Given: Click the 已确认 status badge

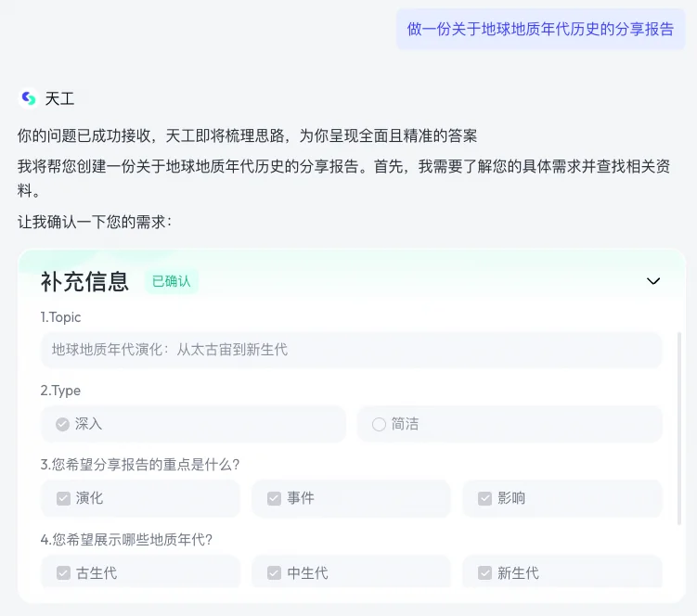Looking at the screenshot, I should coord(171,281).
